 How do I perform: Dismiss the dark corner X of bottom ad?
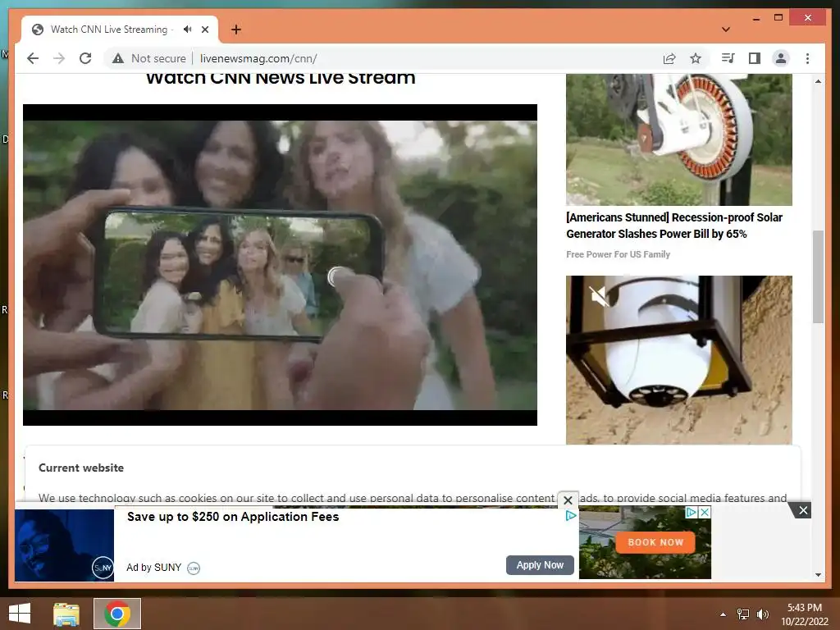click(803, 510)
